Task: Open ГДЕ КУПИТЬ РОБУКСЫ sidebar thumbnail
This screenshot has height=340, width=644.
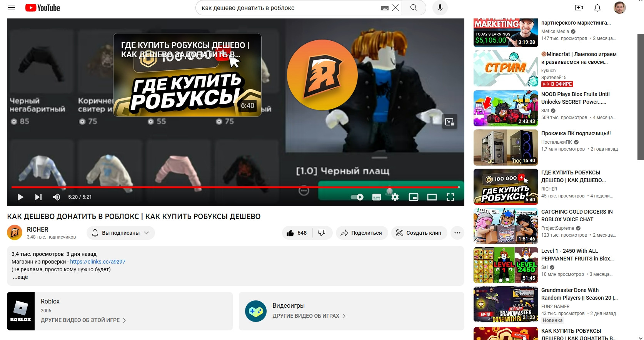Action: (x=506, y=186)
